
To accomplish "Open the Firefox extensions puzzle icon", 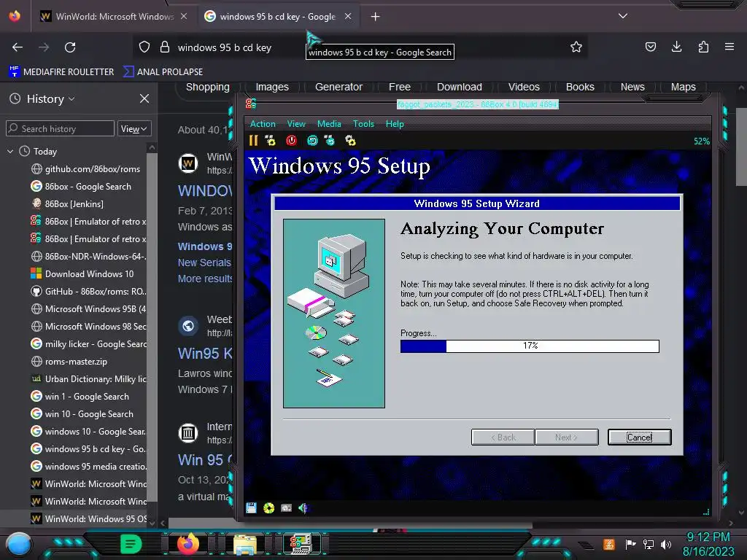I will coord(703,47).
